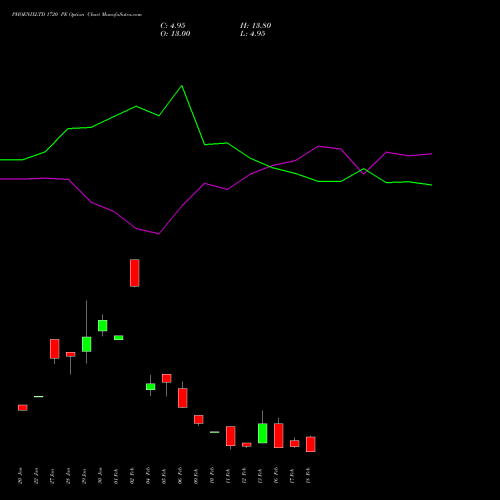
Task: Click the 01 Feb date label
Action: [x=117, y=476]
